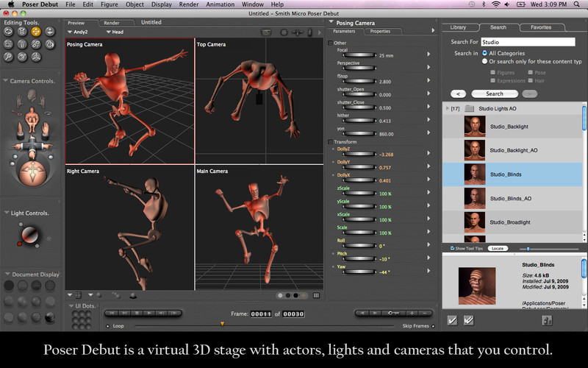This screenshot has height=368, width=588.
Task: Click the double checkmark apply button
Action: pyautogui.click(x=468, y=320)
